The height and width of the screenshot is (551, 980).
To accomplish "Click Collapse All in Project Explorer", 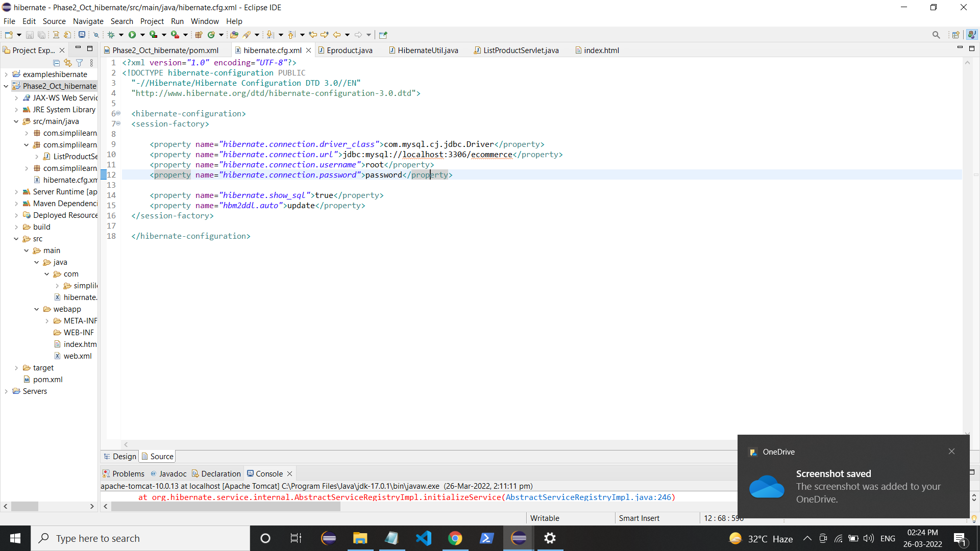I will (56, 63).
